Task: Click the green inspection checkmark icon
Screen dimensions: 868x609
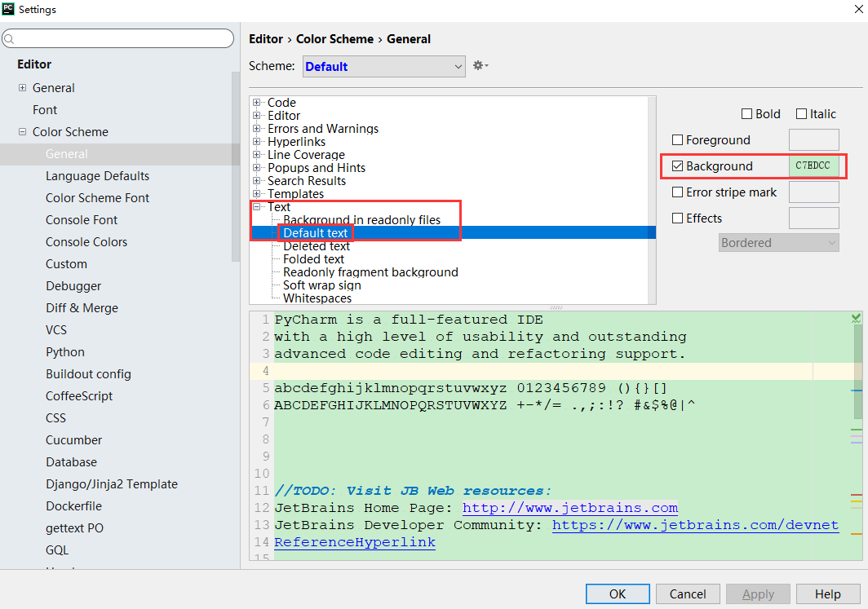Action: coord(856,318)
